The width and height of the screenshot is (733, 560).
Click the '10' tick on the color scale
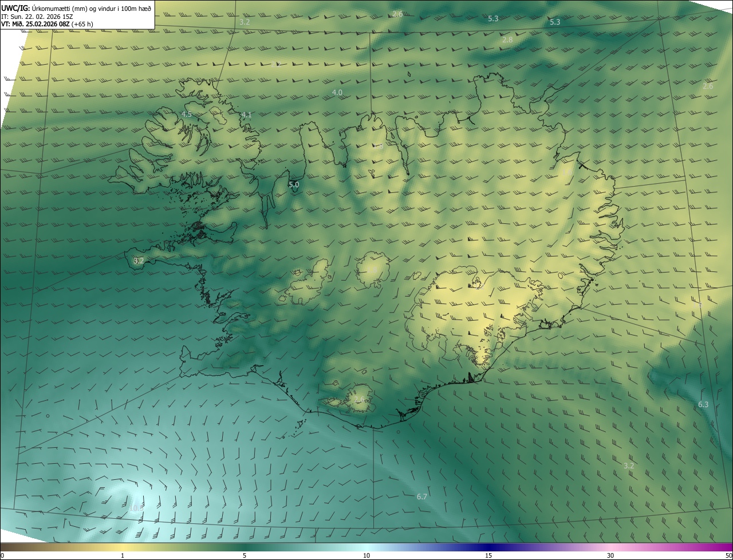[x=366, y=555]
